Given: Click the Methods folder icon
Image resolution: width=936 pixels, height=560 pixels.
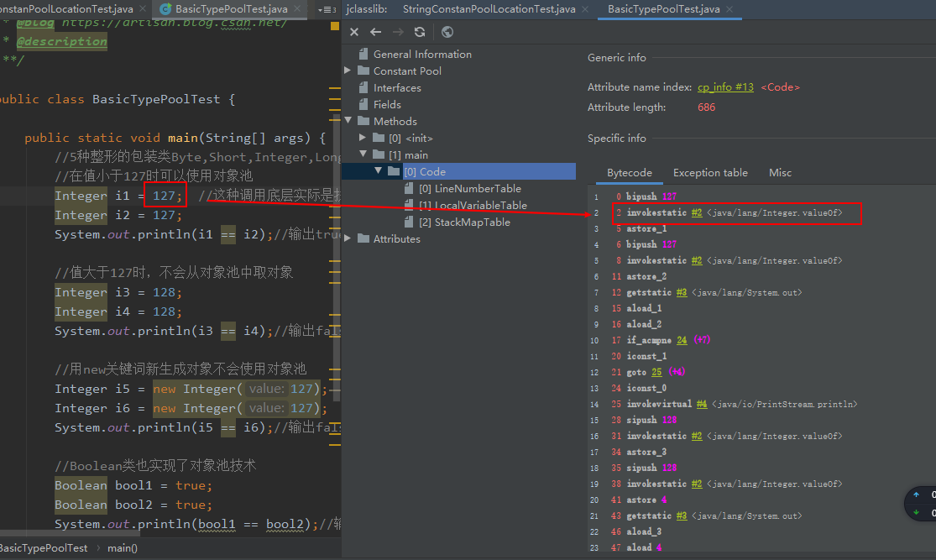Looking at the screenshot, I should 363,121.
